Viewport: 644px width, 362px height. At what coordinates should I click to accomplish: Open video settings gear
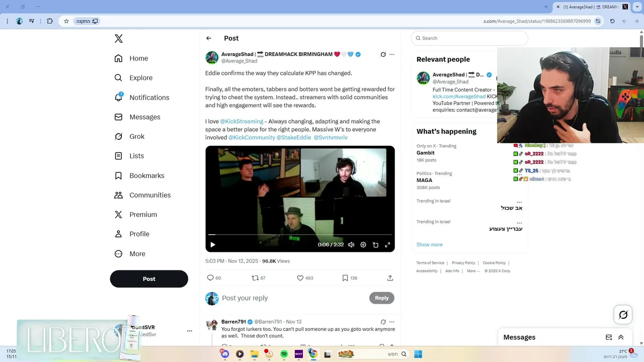(x=363, y=245)
